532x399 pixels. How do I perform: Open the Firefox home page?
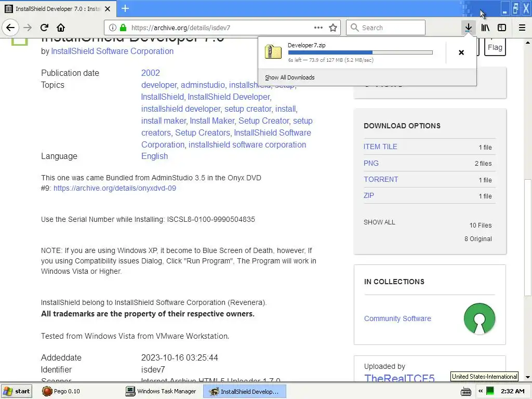[x=61, y=28]
